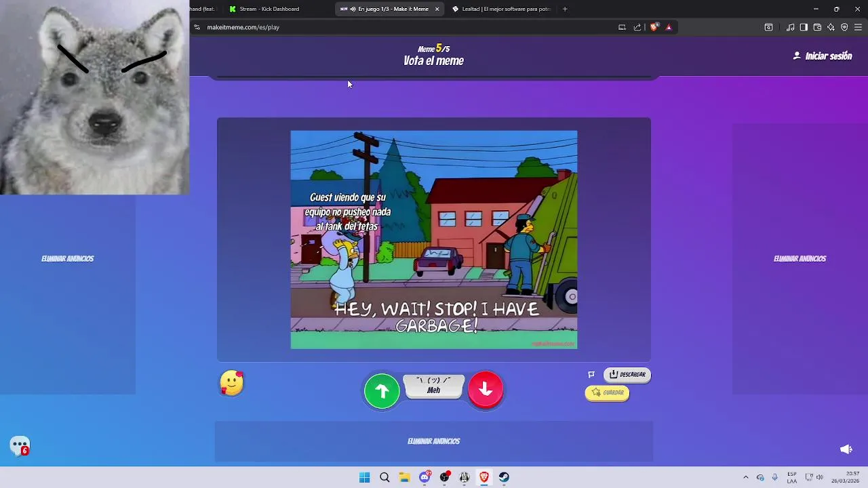The image size is (868, 488).
Task: Click the microphone tray icon
Action: (774, 477)
